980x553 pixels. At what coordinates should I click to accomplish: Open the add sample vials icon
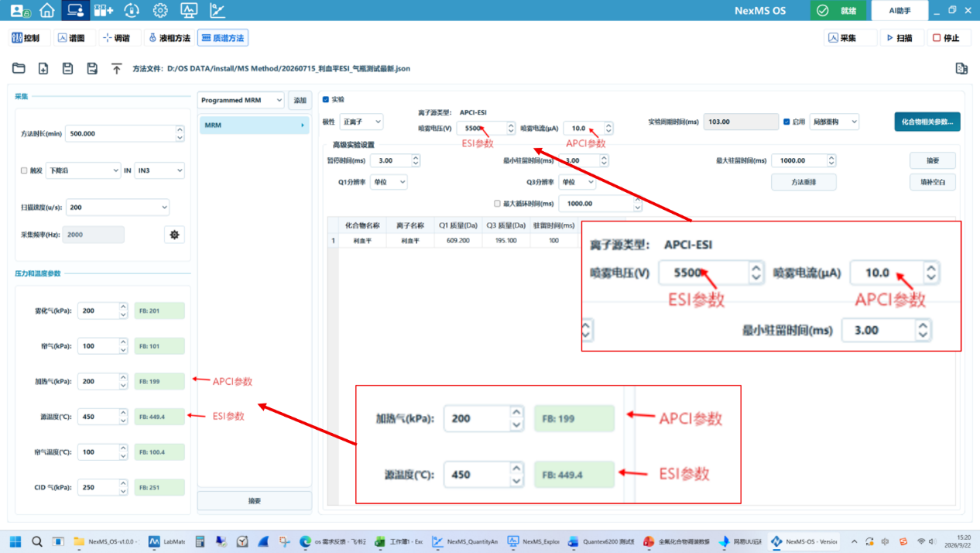pos(104,11)
